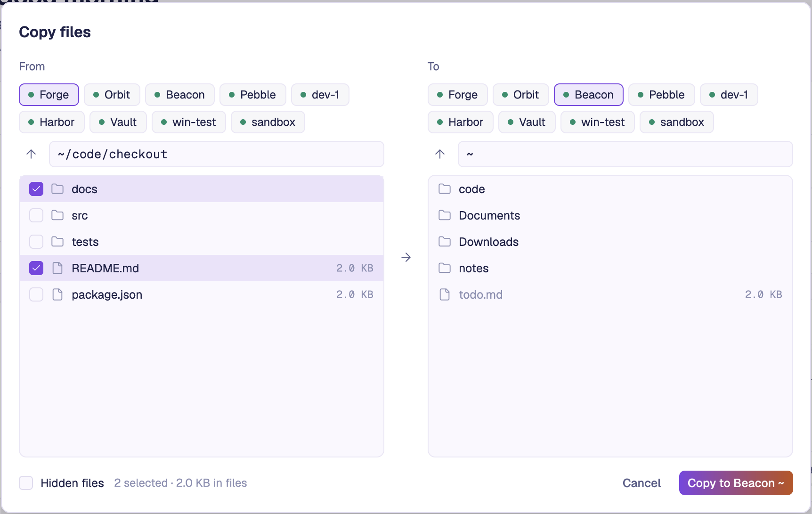
Task: Pick Harbor as destination machine
Action: click(x=461, y=122)
